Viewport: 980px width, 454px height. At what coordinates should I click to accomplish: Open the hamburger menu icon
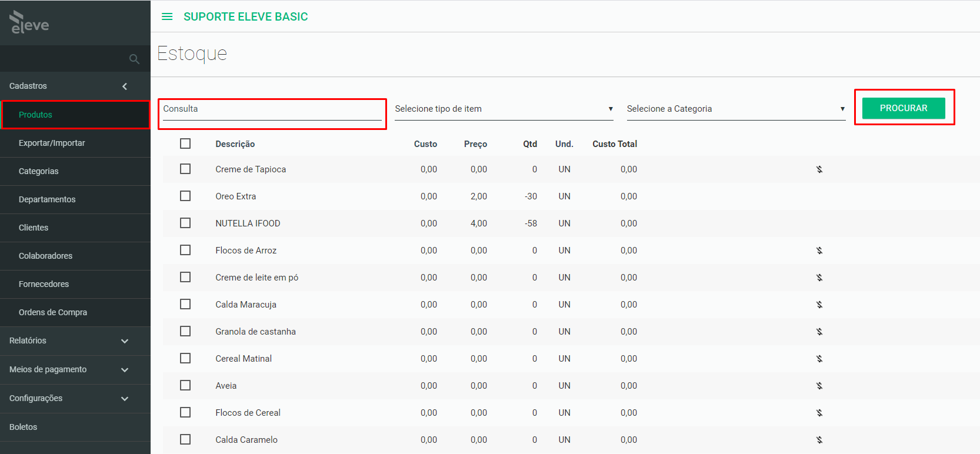[x=167, y=16]
